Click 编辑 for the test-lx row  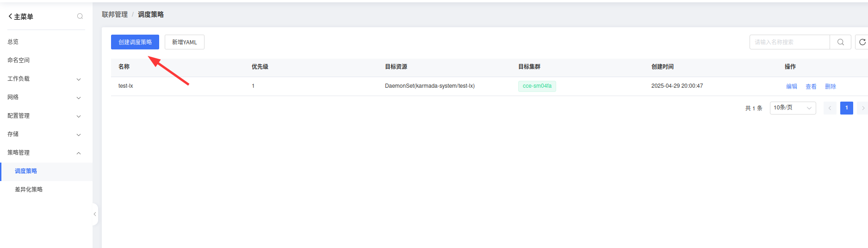coord(792,86)
